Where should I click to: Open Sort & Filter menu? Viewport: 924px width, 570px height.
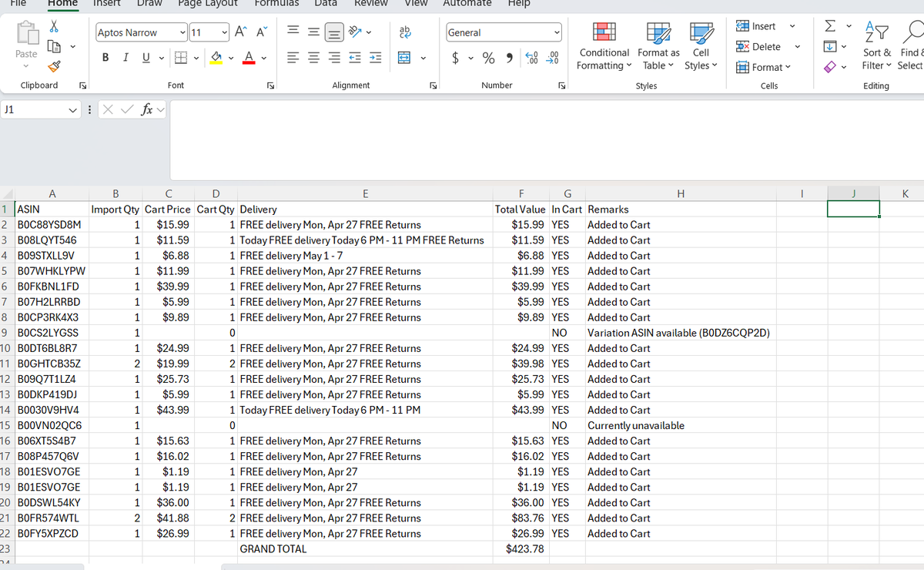tap(877, 46)
